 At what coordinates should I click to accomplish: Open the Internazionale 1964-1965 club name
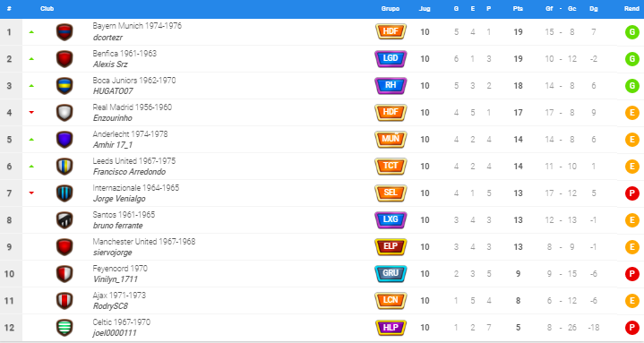point(136,188)
